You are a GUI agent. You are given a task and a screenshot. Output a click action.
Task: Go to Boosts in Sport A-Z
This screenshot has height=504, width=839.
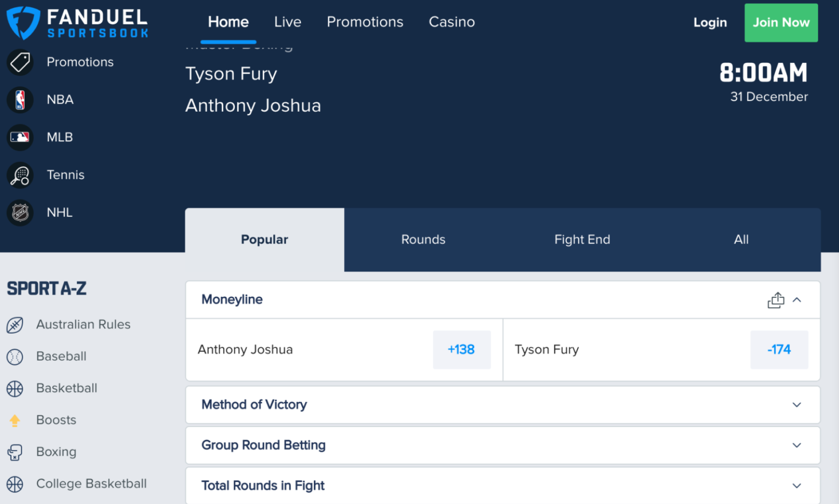pos(56,420)
